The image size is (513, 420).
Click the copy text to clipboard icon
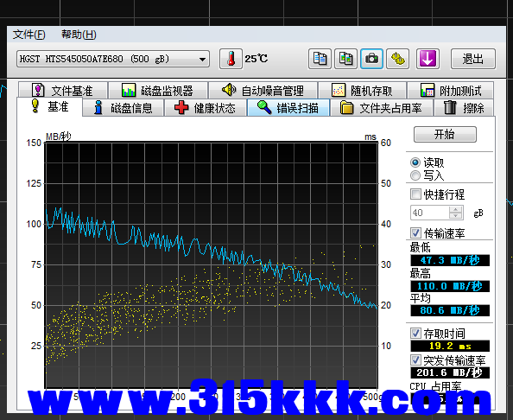coord(320,59)
